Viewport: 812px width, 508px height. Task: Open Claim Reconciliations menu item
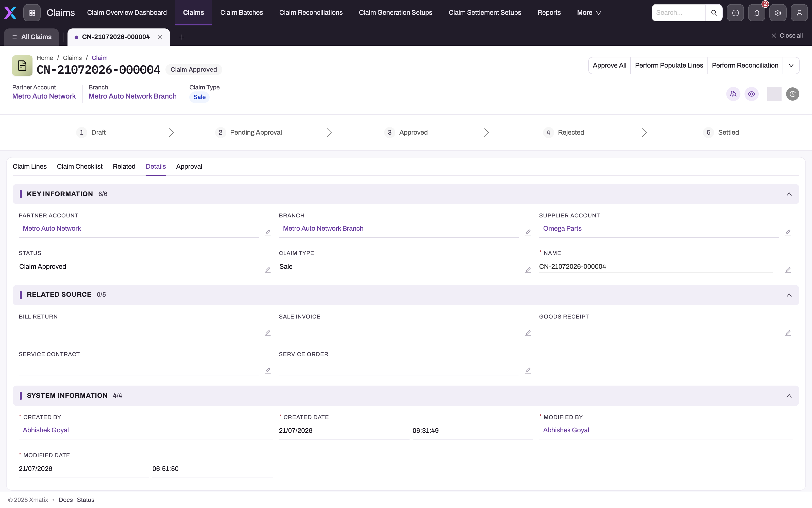[x=311, y=13]
